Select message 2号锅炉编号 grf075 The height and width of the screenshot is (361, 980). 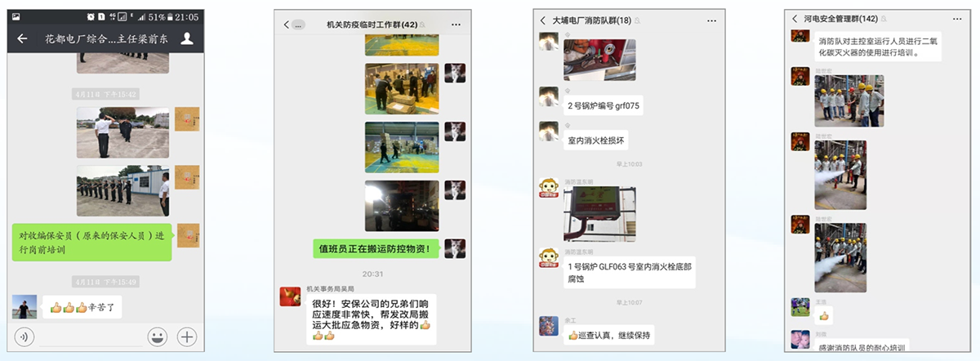point(604,105)
